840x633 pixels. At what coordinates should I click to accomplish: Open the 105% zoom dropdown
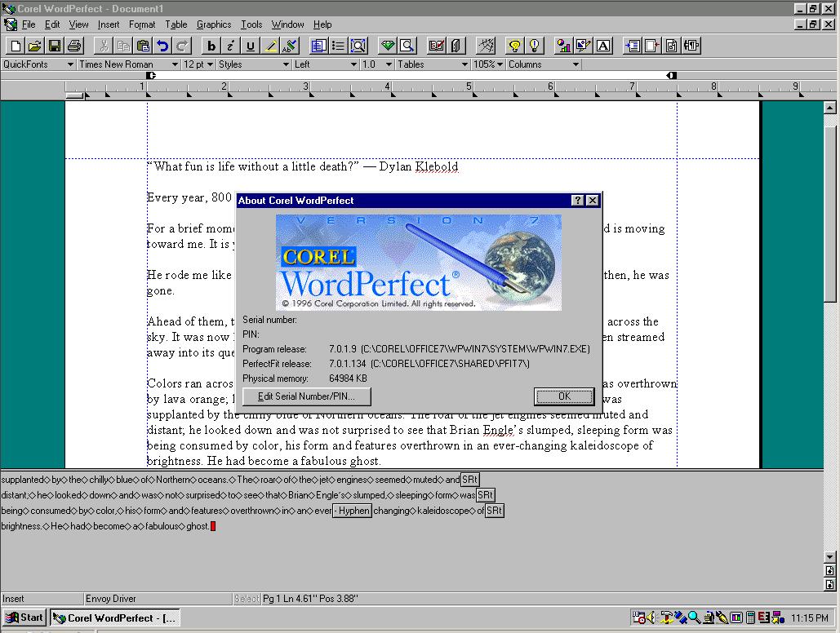click(500, 64)
